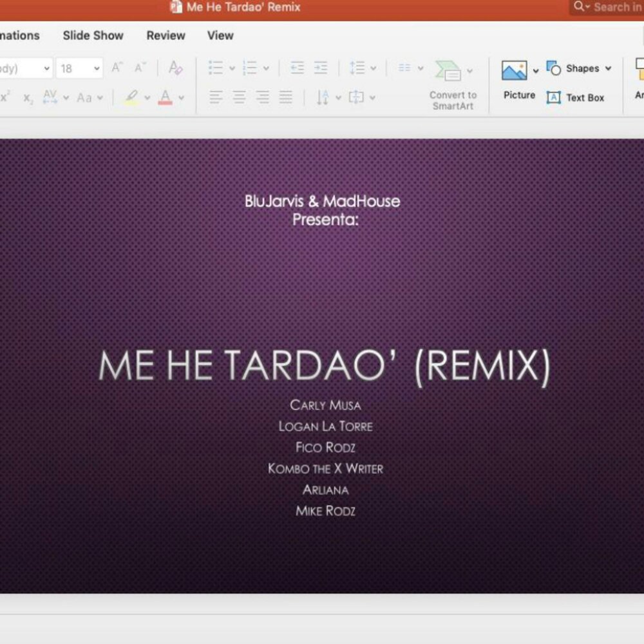Click the Picture insert icon
This screenshot has height=644, width=644.
coord(514,71)
